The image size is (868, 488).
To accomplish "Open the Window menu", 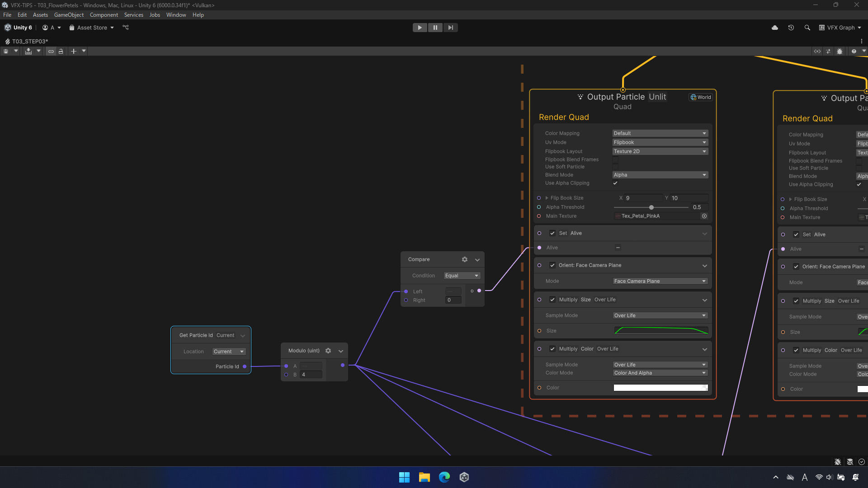I will pyautogui.click(x=176, y=15).
